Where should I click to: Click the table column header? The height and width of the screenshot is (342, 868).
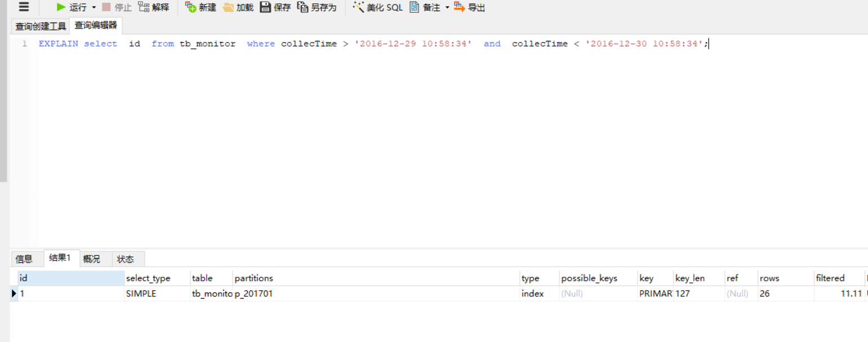click(211, 278)
